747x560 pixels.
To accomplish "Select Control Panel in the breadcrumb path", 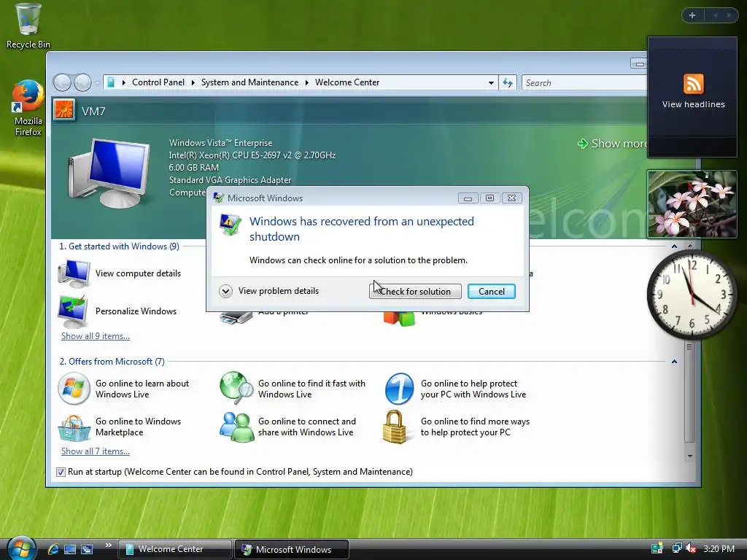I will (158, 82).
